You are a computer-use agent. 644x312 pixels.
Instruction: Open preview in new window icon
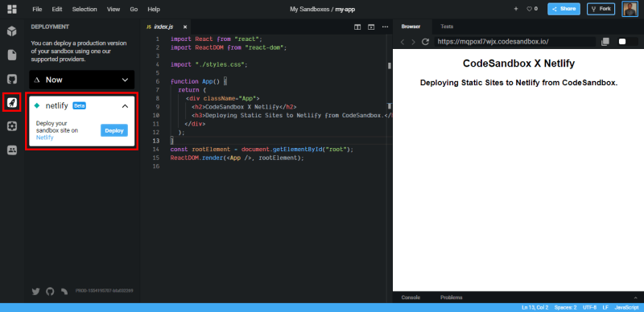tap(605, 42)
